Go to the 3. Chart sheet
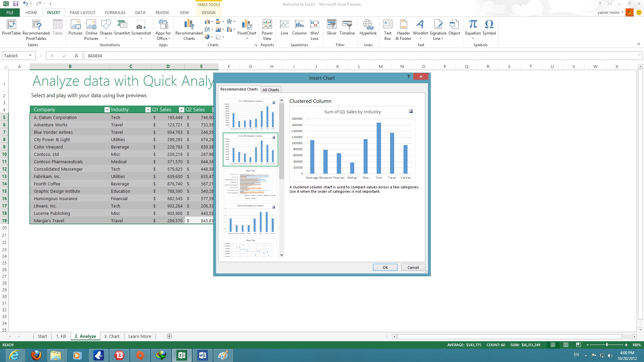This screenshot has height=362, width=644. click(x=112, y=336)
